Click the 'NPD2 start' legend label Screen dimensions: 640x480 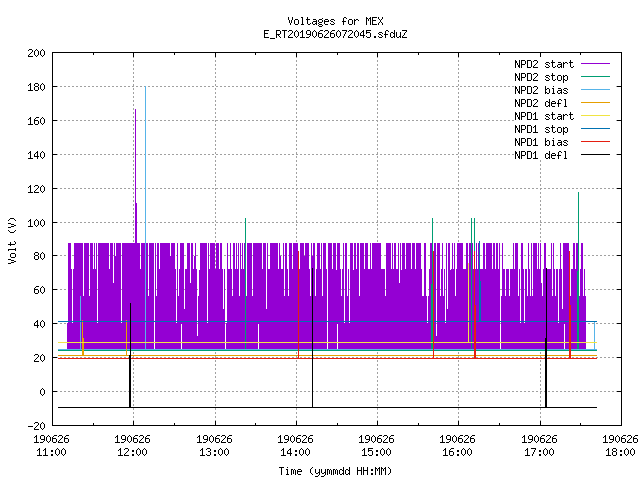click(544, 64)
